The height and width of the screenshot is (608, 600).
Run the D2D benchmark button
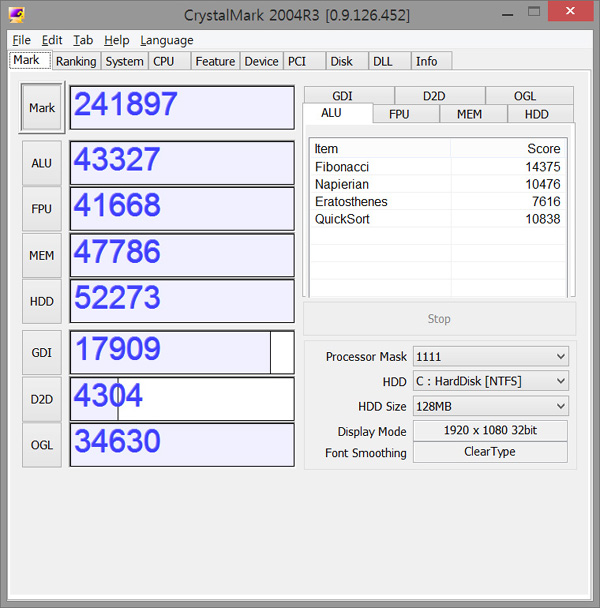pyautogui.click(x=42, y=399)
